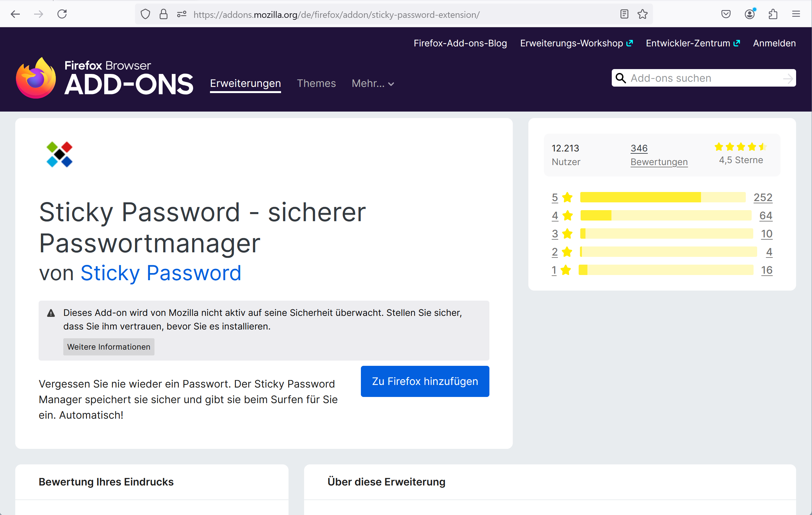Open Firefox-Add-ons-Blog link

460,43
